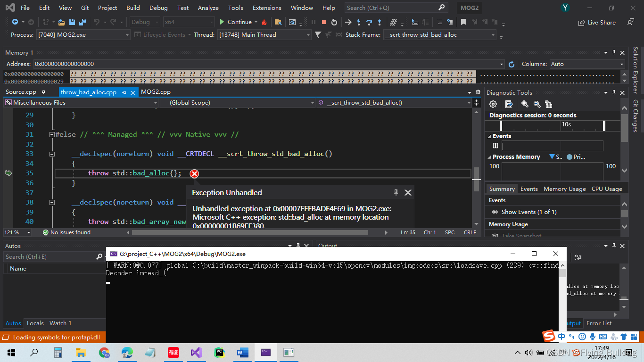Pin the Exception Unhandled popup
Image resolution: width=644 pixels, height=362 pixels.
click(396, 192)
